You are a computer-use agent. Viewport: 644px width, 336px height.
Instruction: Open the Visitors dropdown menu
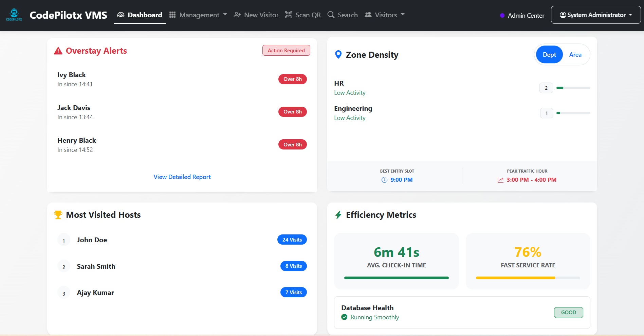point(385,15)
